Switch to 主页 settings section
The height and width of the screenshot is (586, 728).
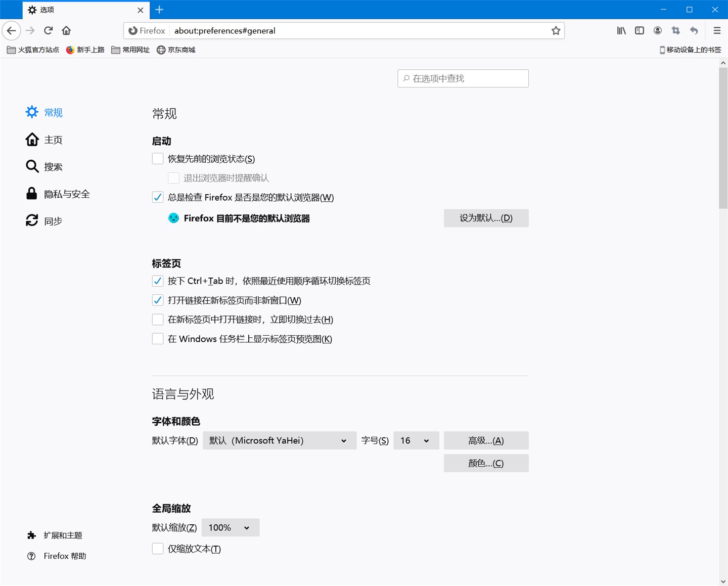coord(53,140)
